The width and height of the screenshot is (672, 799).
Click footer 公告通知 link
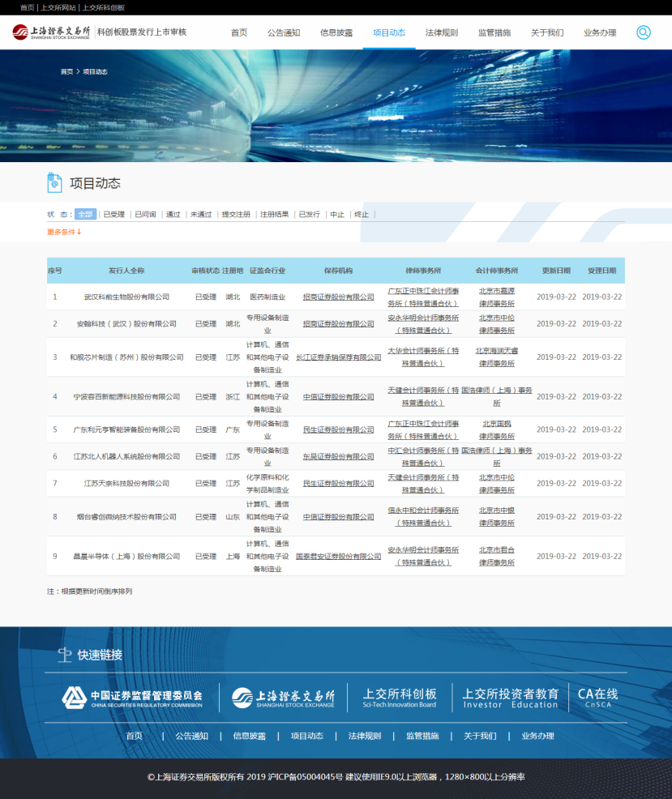tap(191, 736)
